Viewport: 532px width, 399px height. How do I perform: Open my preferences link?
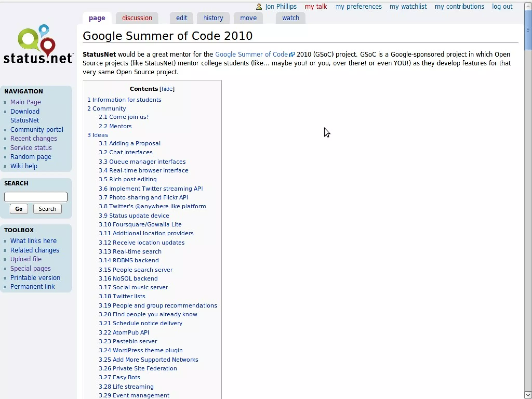[358, 6]
